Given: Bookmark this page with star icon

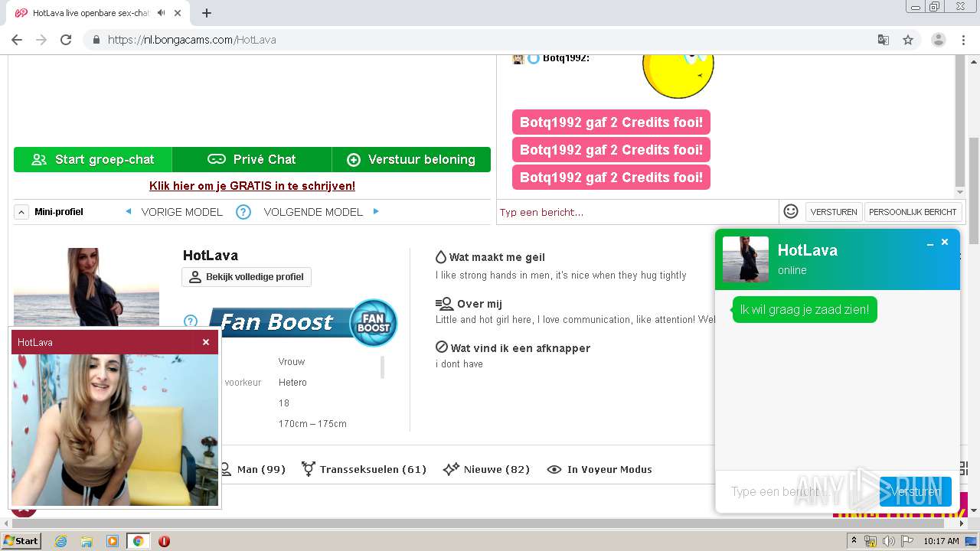Looking at the screenshot, I should tap(908, 40).
